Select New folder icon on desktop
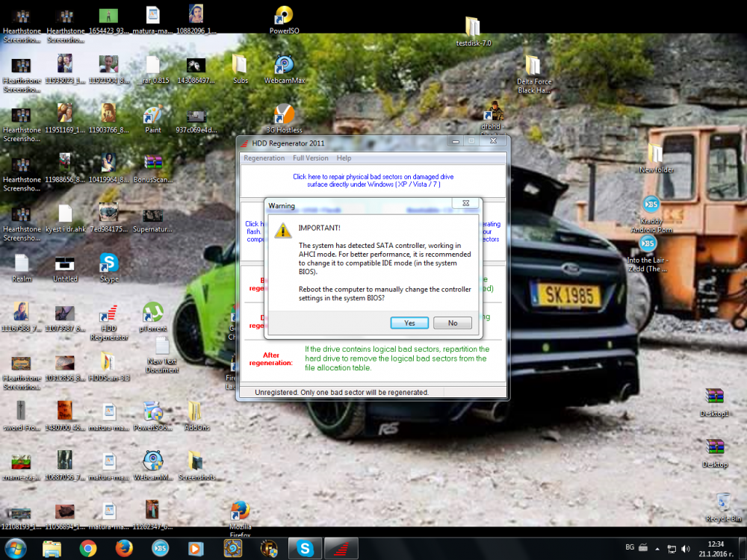 point(656,158)
